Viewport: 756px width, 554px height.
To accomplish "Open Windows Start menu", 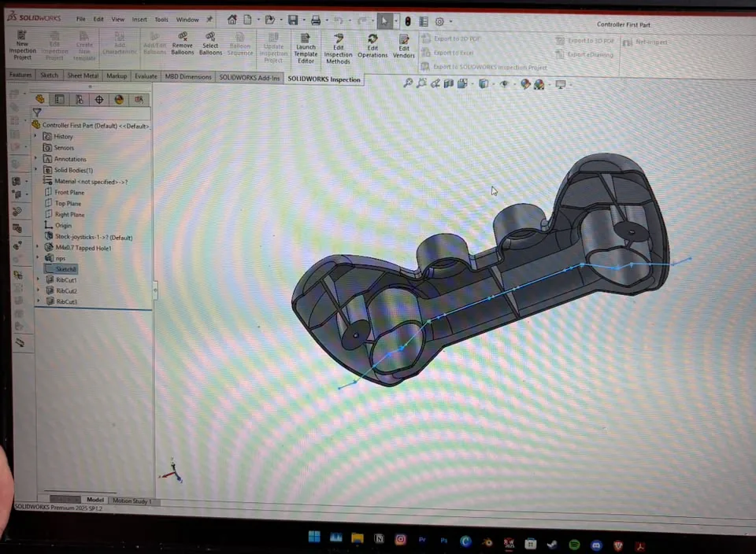I will (x=314, y=537).
